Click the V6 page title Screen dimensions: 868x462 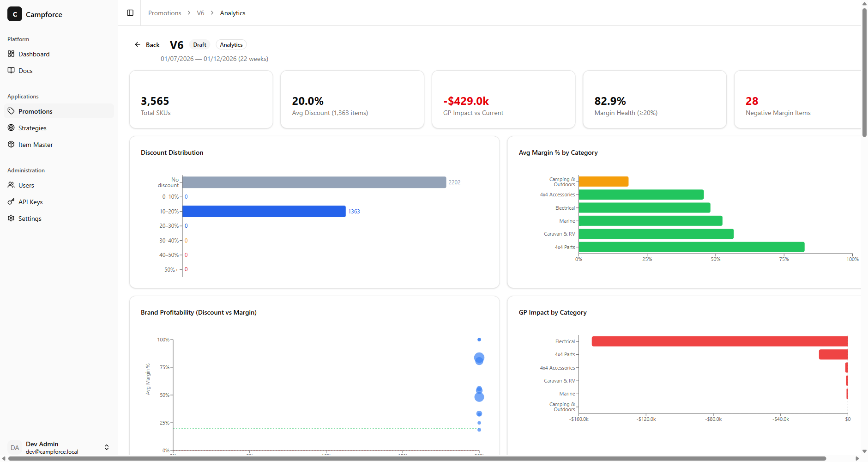pos(177,45)
